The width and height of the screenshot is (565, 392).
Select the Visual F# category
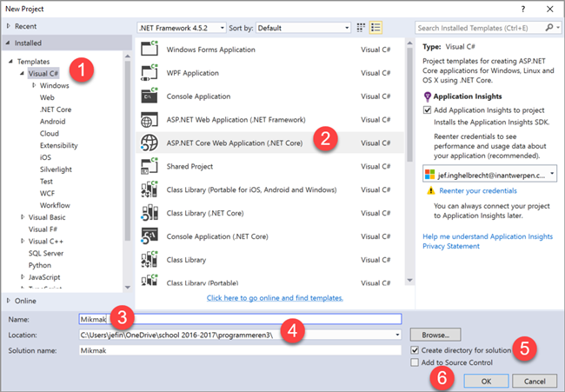(x=43, y=229)
